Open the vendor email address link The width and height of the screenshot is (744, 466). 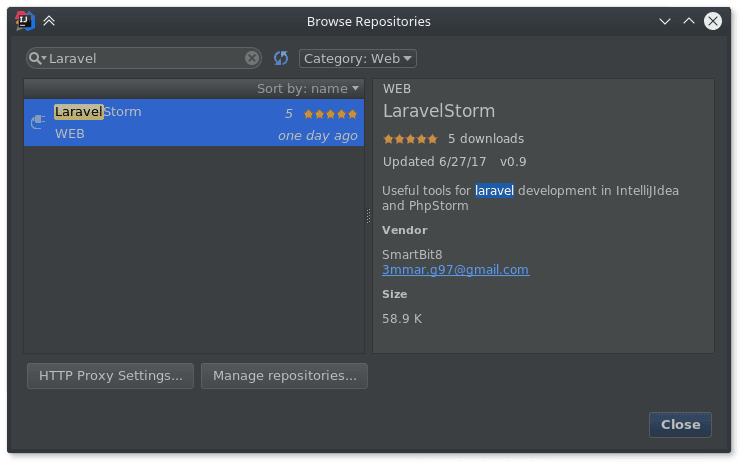pyautogui.click(x=455, y=270)
